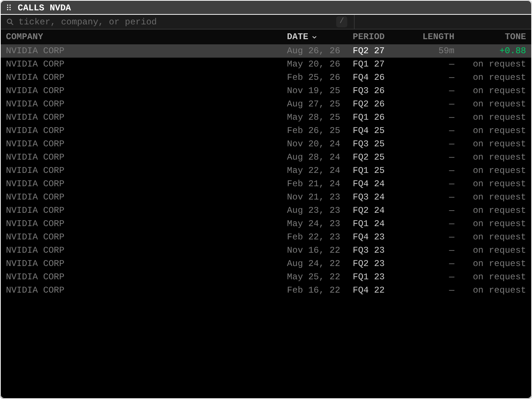
Task: Select the Feb 22, 23 call date
Action: click(x=313, y=237)
